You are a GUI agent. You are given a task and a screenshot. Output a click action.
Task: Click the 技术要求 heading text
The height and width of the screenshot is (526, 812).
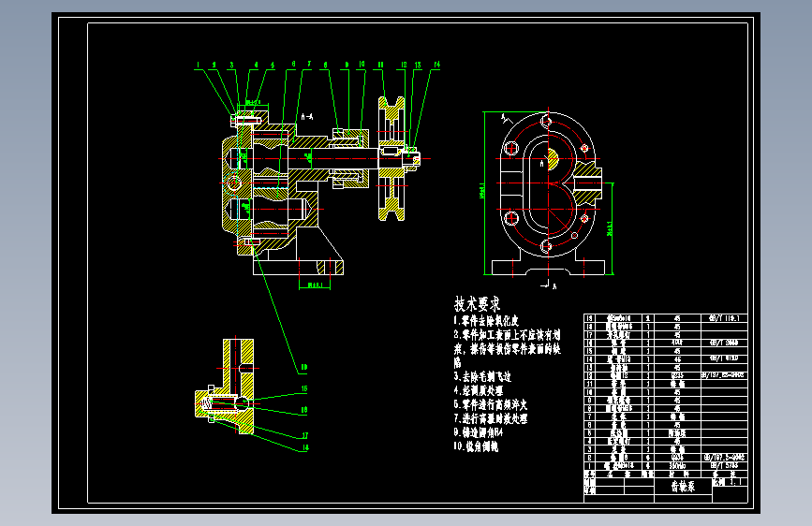point(477,304)
